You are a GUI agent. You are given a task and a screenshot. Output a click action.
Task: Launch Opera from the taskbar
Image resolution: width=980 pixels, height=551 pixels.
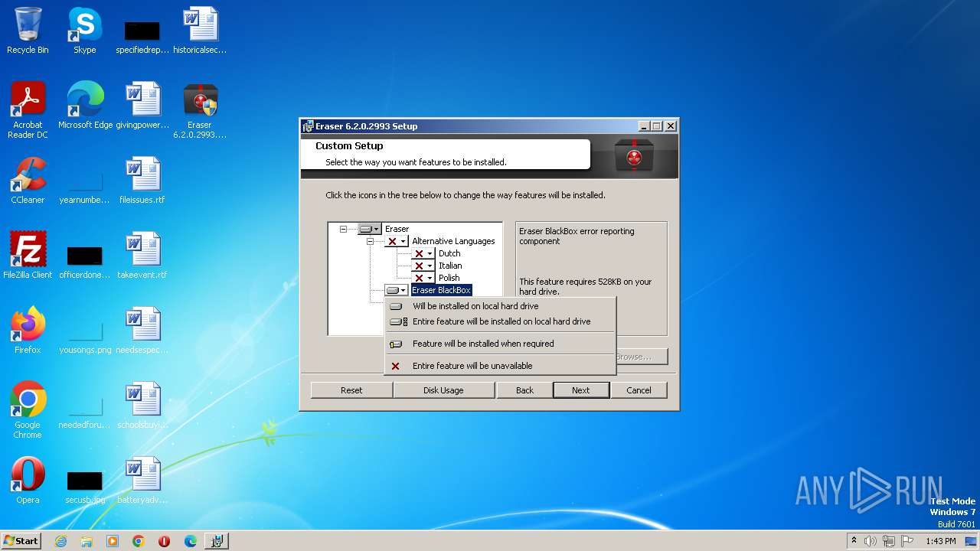pyautogui.click(x=165, y=541)
